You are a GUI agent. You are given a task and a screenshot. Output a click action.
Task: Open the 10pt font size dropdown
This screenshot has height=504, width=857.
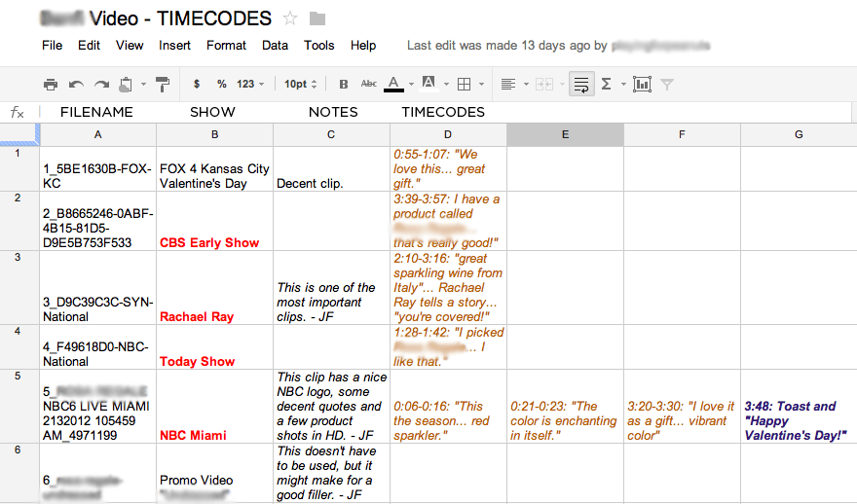(301, 85)
